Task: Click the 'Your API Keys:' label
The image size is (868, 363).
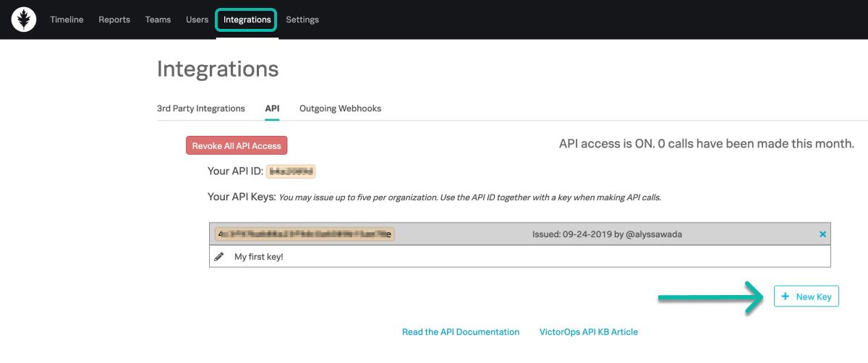Action: click(242, 196)
